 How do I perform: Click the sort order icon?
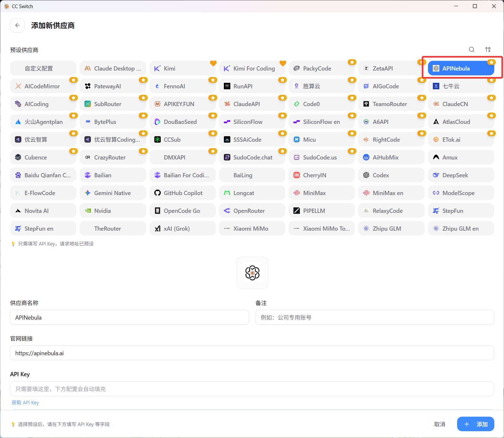pyautogui.click(x=488, y=49)
